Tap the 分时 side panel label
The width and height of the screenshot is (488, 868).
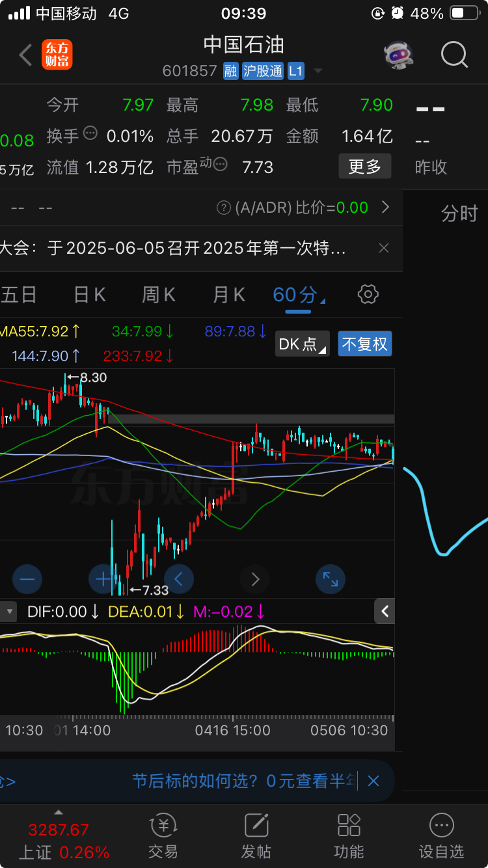(459, 213)
